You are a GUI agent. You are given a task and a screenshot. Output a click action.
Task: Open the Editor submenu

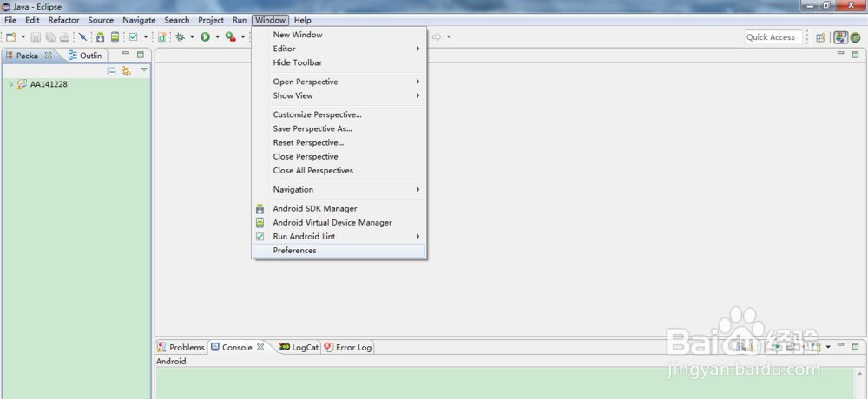pyautogui.click(x=339, y=49)
